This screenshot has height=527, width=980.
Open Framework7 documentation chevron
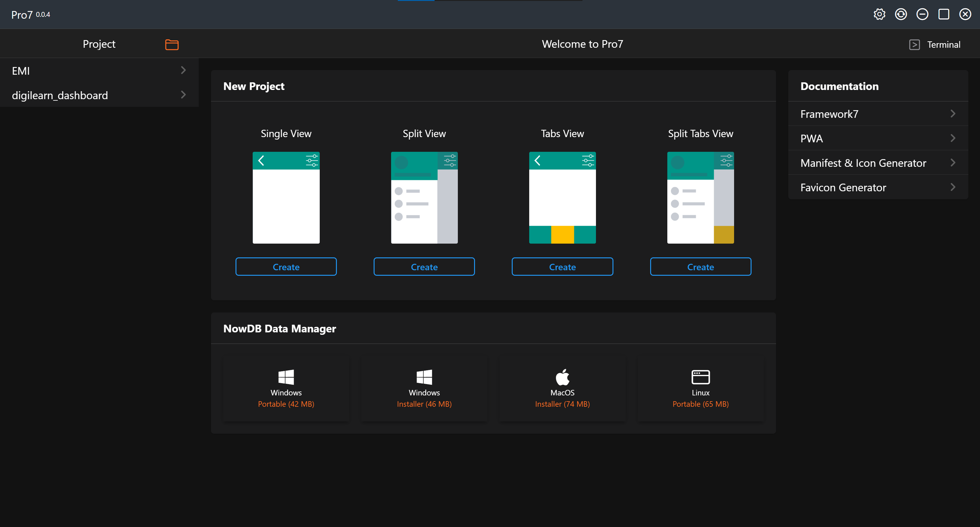click(x=953, y=114)
